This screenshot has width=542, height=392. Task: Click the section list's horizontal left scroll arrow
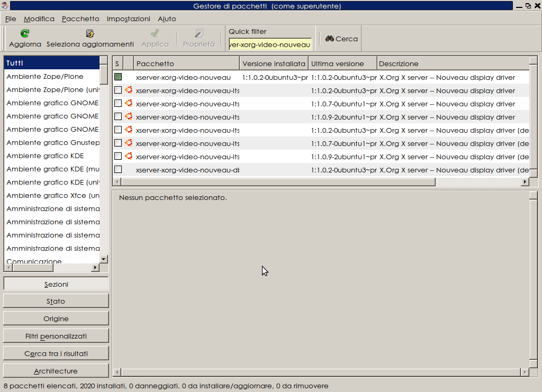click(8, 267)
